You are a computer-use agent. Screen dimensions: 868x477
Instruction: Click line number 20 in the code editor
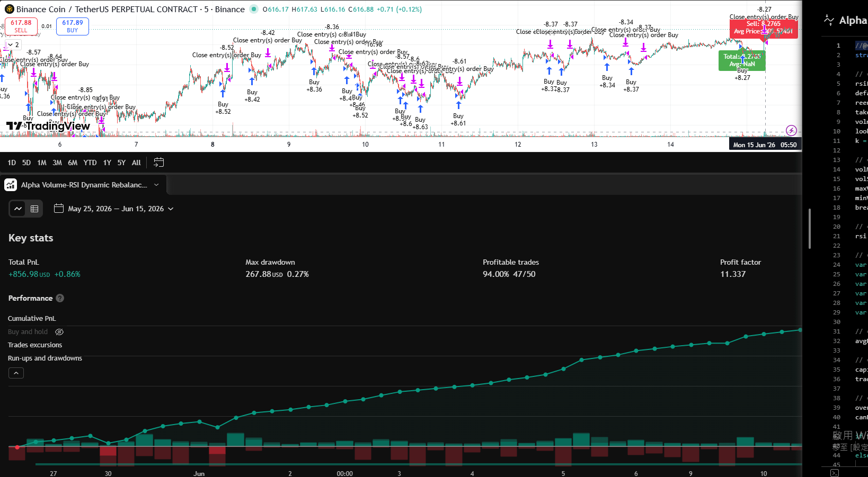pyautogui.click(x=837, y=227)
